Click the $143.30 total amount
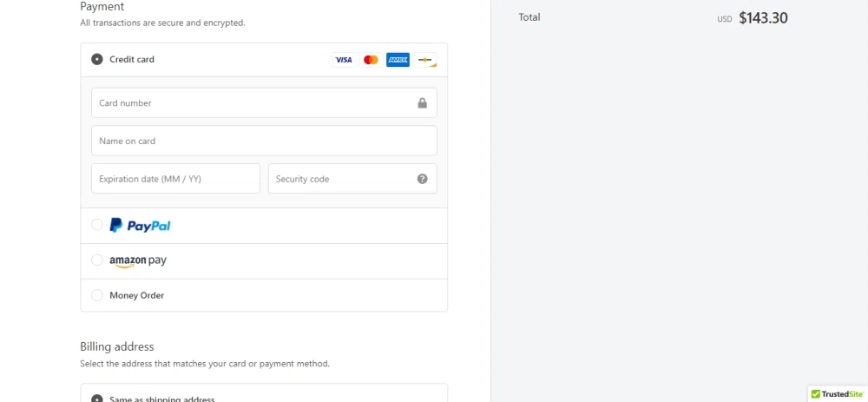 click(763, 17)
